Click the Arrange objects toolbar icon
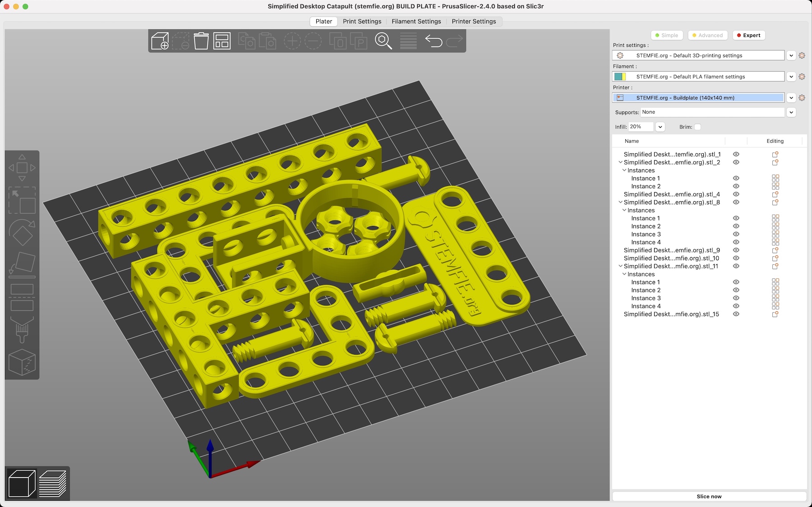812x507 pixels. (222, 41)
